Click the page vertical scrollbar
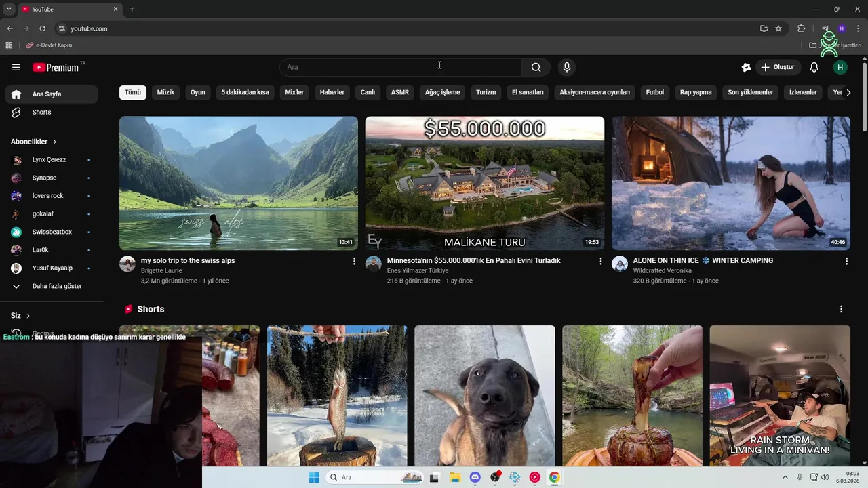 tap(864, 97)
